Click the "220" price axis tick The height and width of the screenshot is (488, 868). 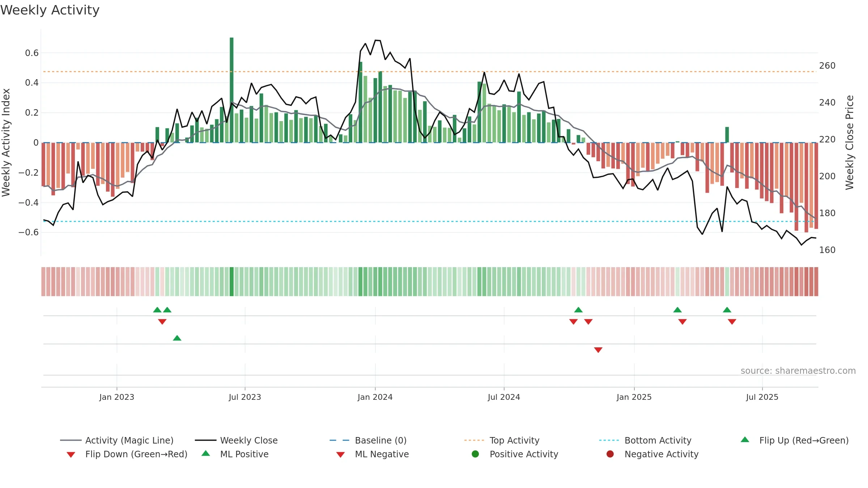click(x=827, y=140)
